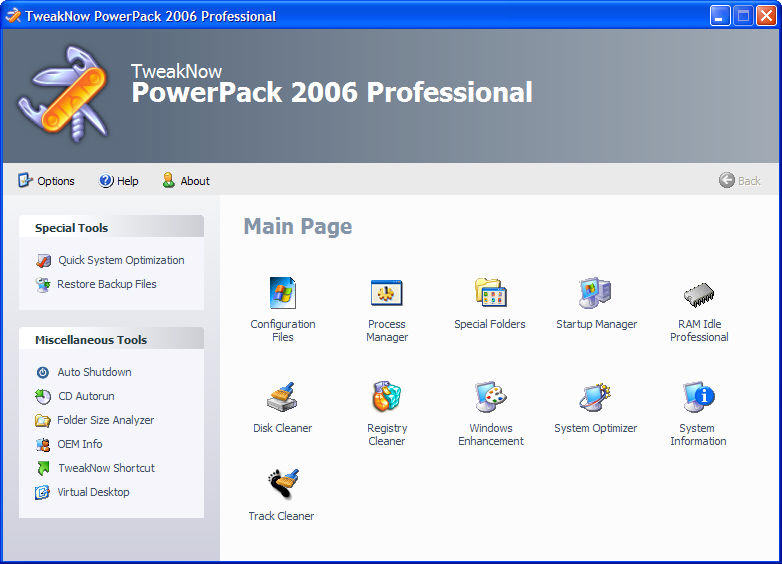This screenshot has height=564, width=782.
Task: Click the Quick System Optimization icon
Action: [43, 260]
